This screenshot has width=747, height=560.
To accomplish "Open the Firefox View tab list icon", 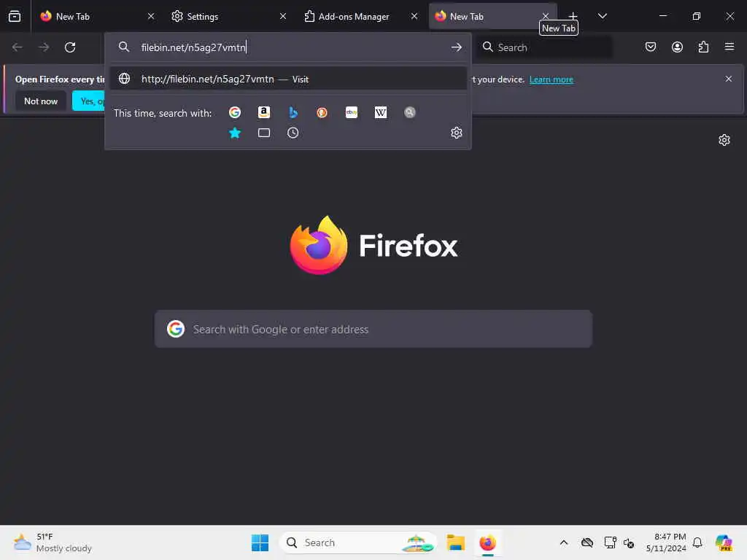I will pos(15,16).
